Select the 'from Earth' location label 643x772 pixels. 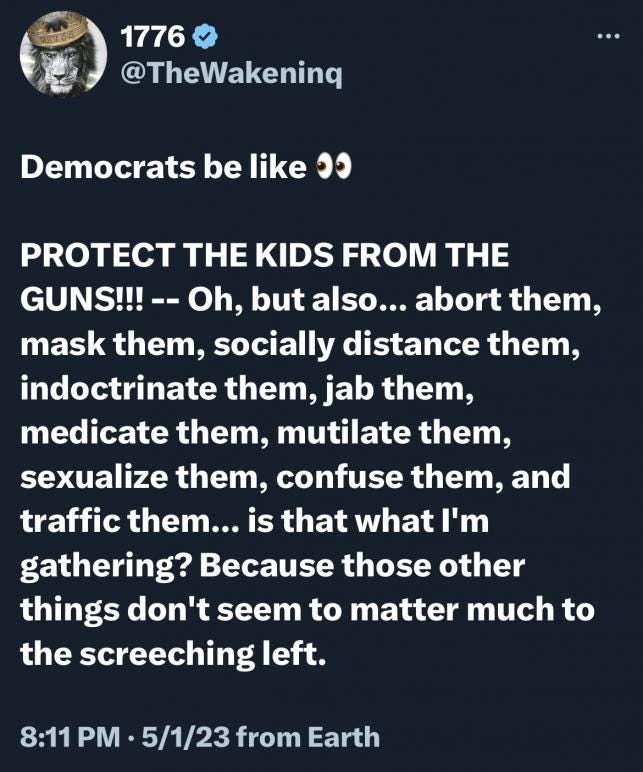coord(308,737)
